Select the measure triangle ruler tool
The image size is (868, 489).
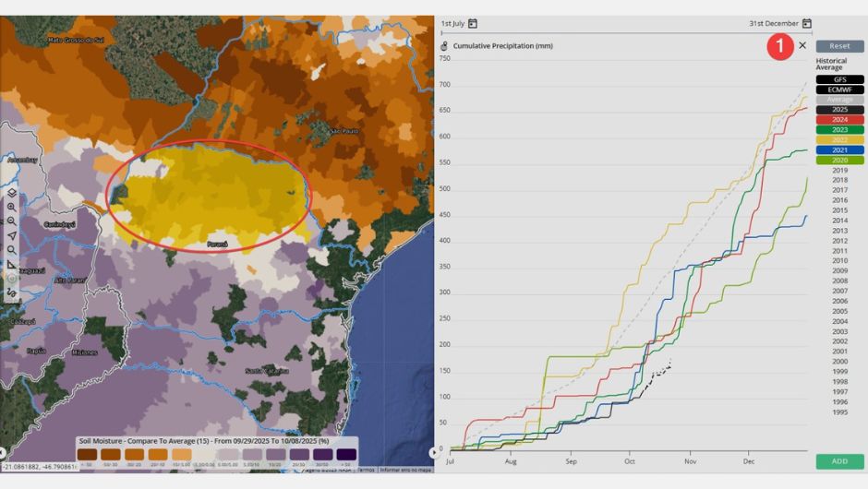point(12,264)
